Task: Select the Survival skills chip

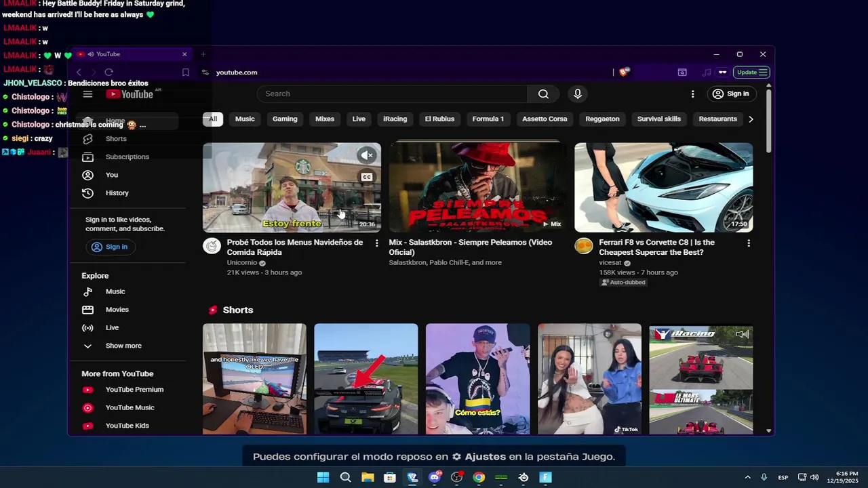Action: (x=659, y=119)
